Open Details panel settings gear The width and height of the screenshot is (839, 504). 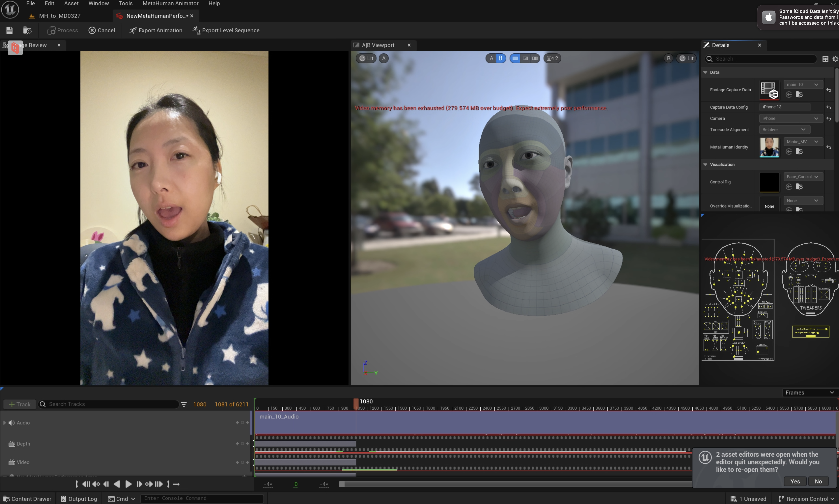pos(835,59)
